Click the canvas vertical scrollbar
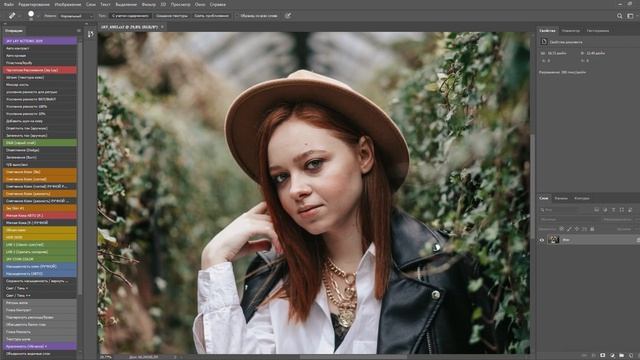Screen dimensions: 640x360 pyautogui.click(x=532, y=187)
